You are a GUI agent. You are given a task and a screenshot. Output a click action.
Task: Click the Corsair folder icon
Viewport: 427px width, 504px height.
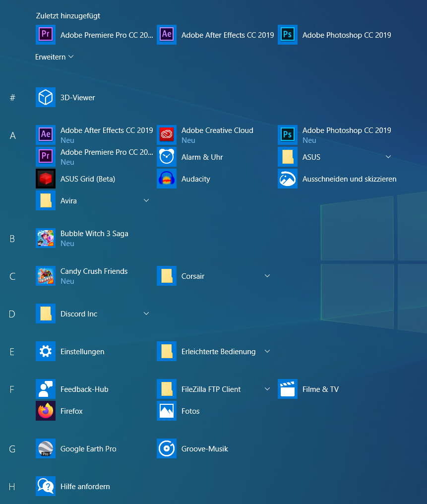(167, 276)
